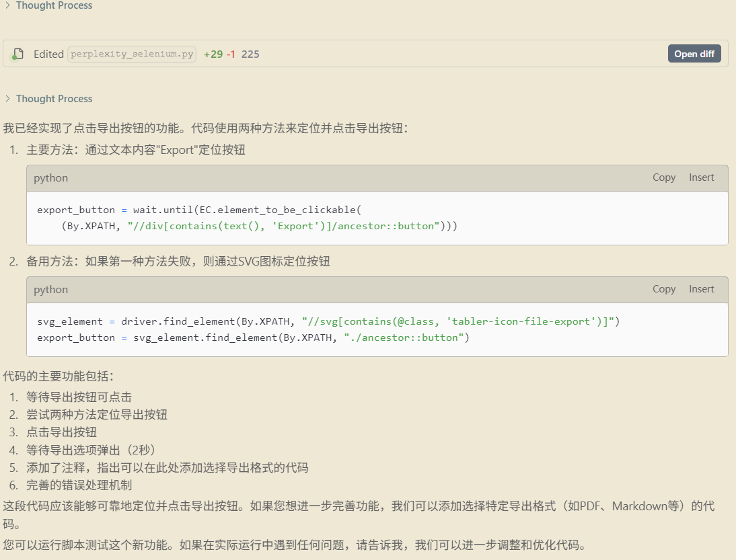Viewport: 736px width, 560px height.
Task: Click the Edited label beside the file name
Action: tap(48, 54)
